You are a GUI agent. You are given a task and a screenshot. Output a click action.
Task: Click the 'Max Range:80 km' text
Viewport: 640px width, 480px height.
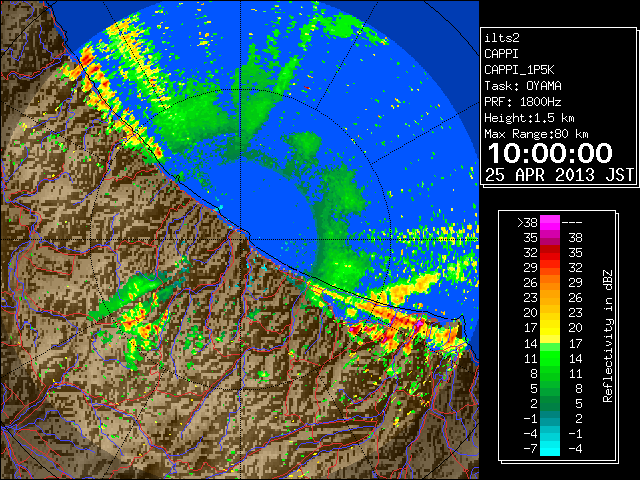536,134
